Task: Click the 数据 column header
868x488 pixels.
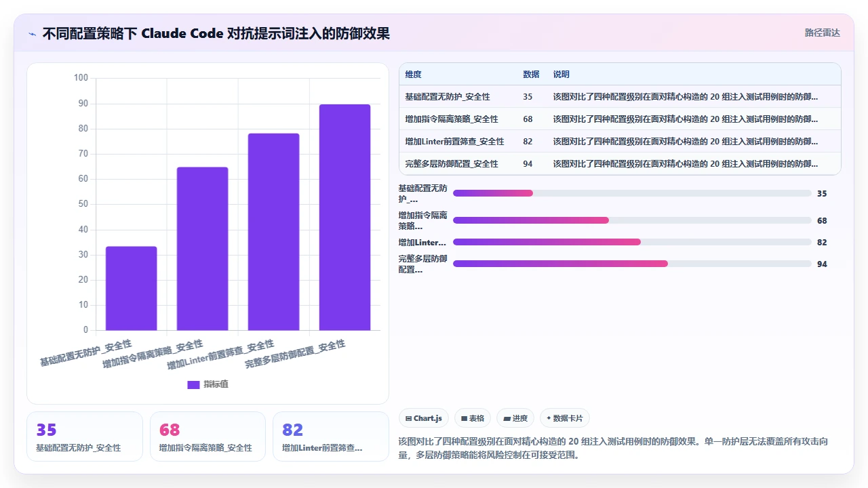Action: (531, 75)
